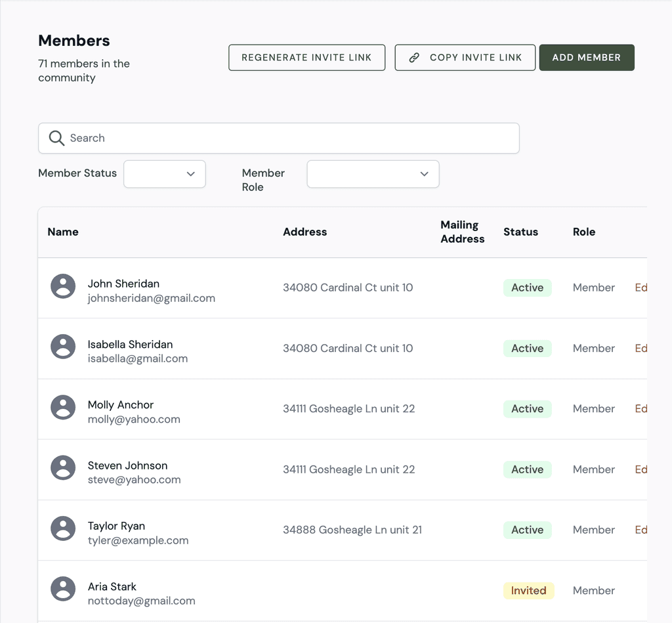The width and height of the screenshot is (672, 623).
Task: Click the Address column header
Action: [304, 232]
